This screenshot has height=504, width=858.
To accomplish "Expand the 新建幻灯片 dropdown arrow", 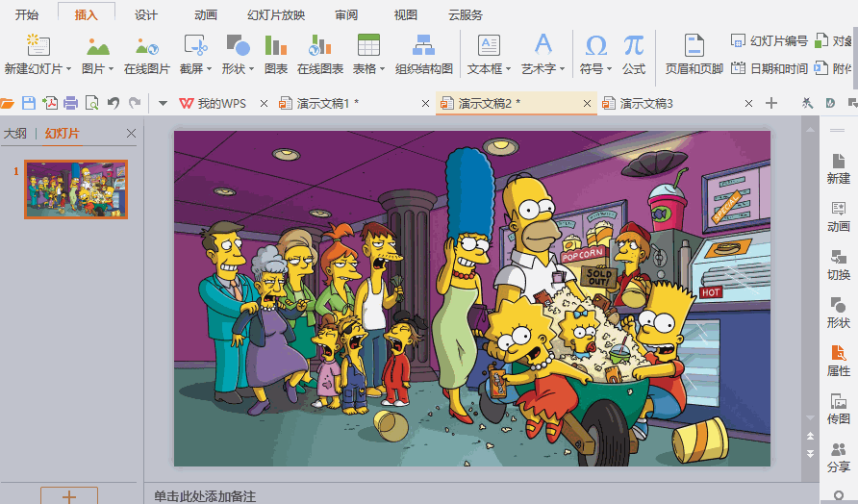I will click(x=68, y=69).
